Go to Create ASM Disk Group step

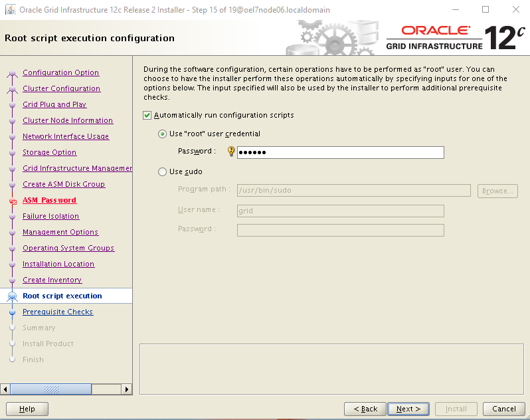[x=64, y=185]
